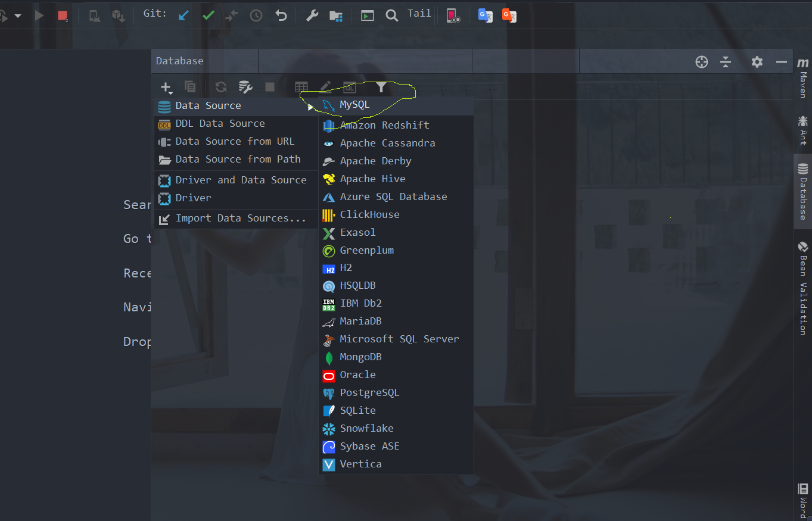Select MySQL from the data source list

pyautogui.click(x=354, y=105)
